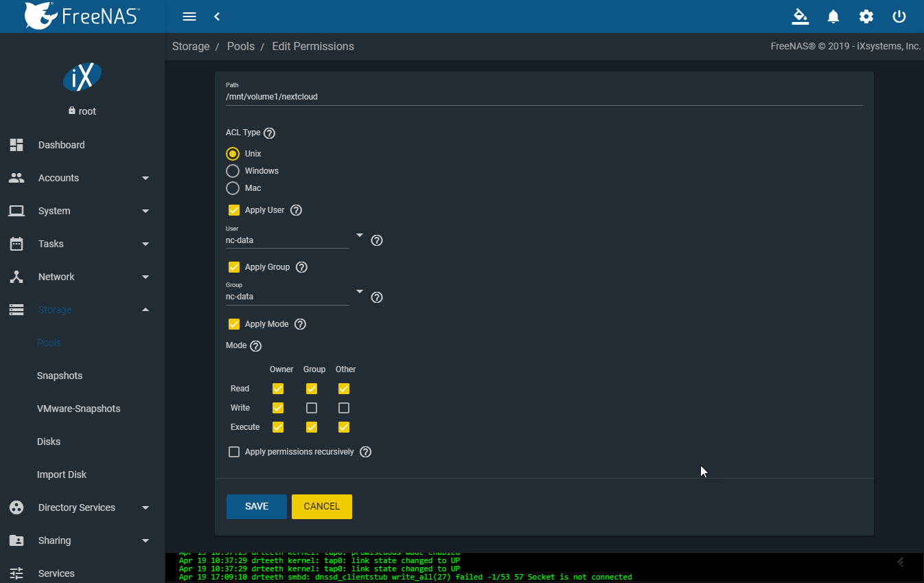Viewport: 924px width, 583px height.
Task: Toggle the Apply Mode checkbox
Action: 234,324
